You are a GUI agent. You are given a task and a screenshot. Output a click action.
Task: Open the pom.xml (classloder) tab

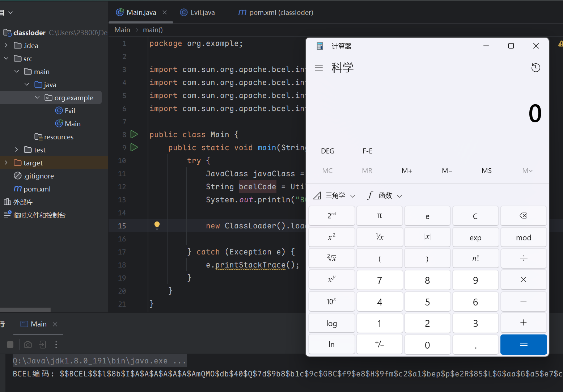(276, 12)
